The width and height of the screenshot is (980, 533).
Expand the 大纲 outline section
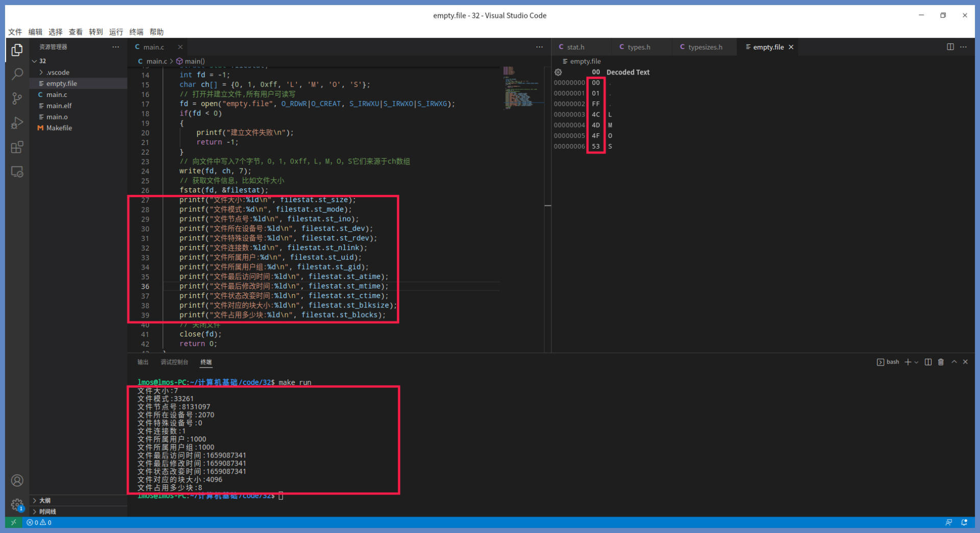coord(45,500)
